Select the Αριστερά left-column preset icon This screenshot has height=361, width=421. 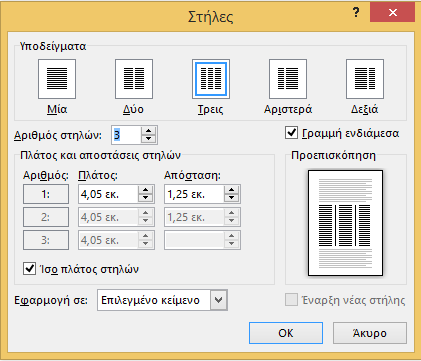click(x=288, y=79)
